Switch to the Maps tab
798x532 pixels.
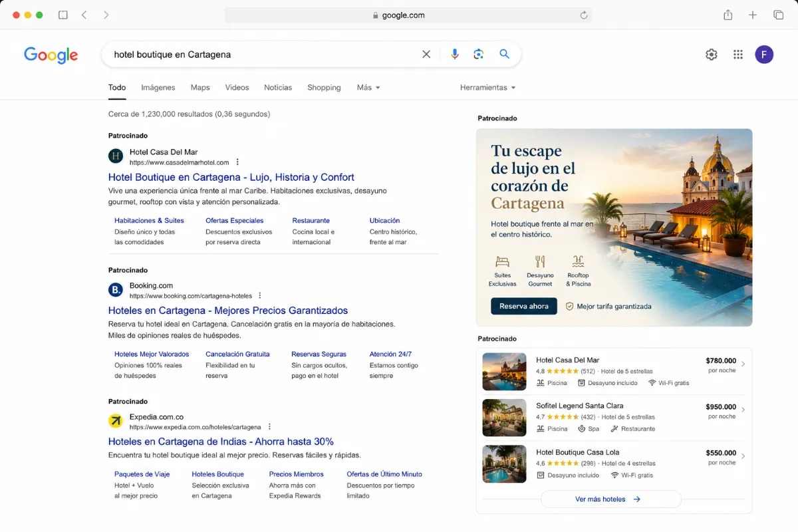[200, 88]
